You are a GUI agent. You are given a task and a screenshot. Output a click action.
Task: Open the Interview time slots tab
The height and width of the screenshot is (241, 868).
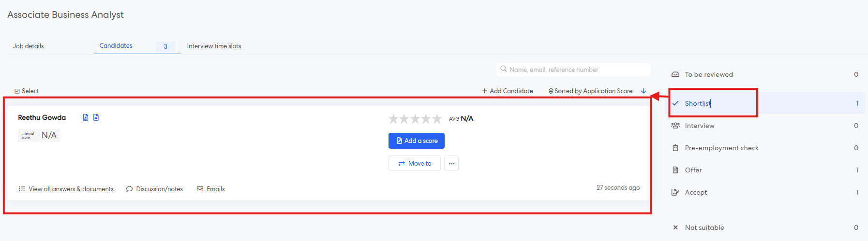coord(214,46)
